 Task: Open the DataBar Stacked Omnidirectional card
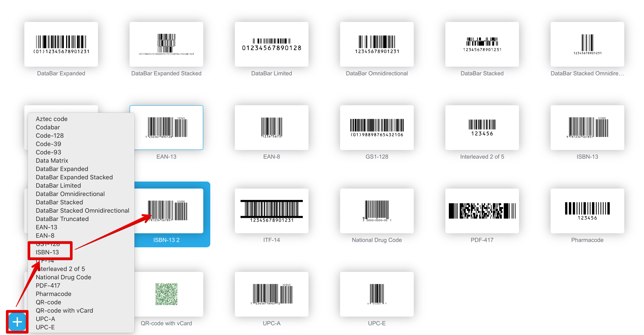[x=587, y=44]
